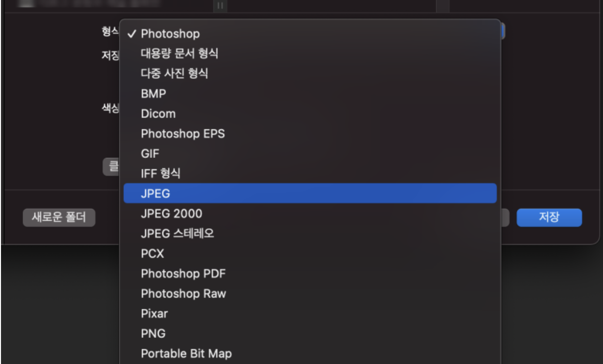The image size is (603, 364).
Task: Choose Portable Bit Map format
Action: click(186, 353)
